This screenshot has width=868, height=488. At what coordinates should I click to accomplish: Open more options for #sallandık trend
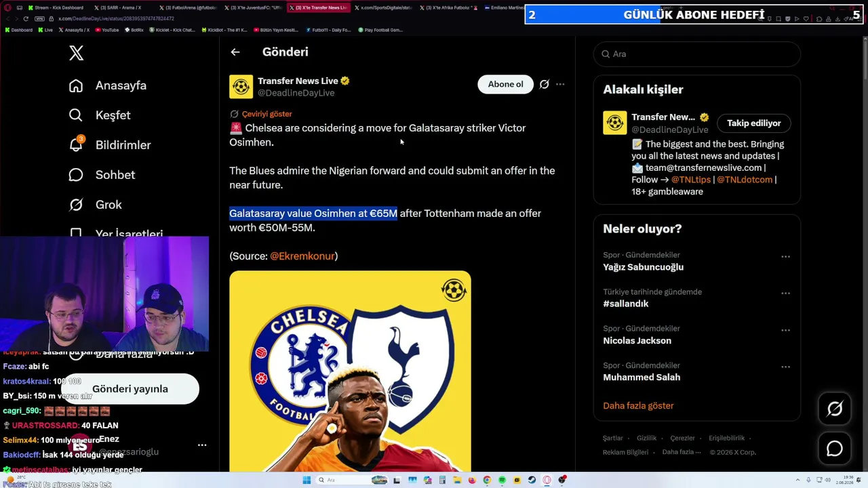click(x=785, y=293)
